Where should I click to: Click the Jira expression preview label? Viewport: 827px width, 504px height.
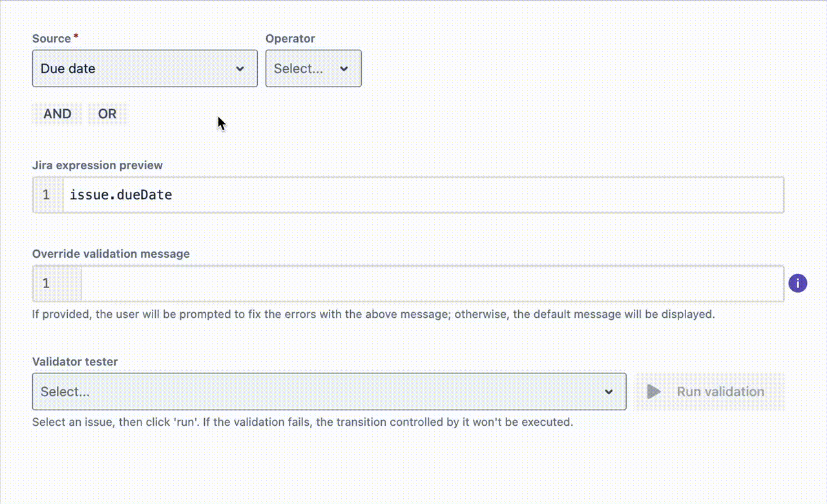click(x=98, y=165)
